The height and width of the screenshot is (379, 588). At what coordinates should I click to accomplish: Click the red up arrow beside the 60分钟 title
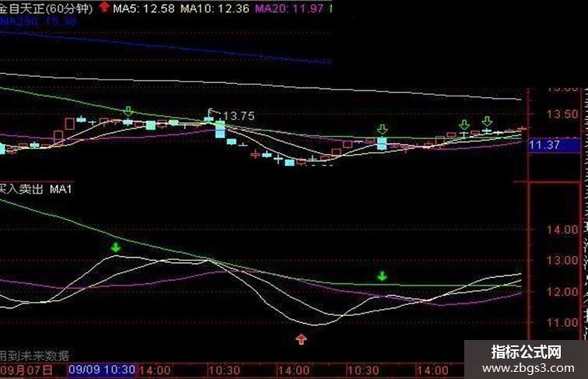(105, 7)
